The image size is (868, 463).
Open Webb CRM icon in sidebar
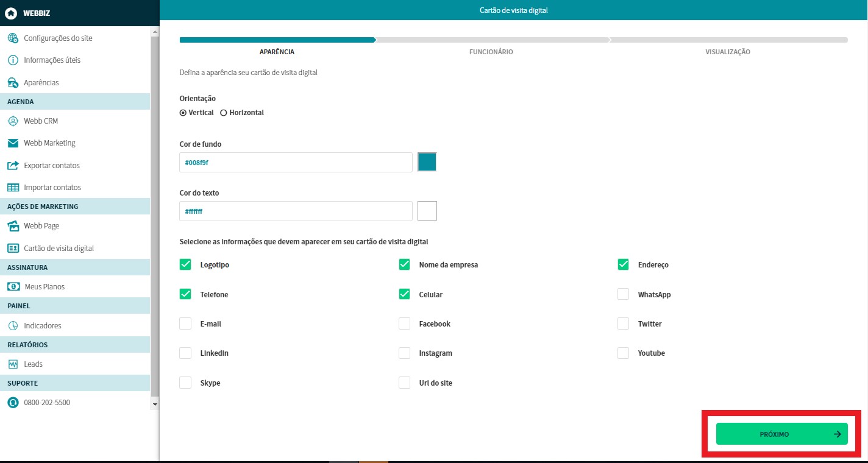click(13, 121)
